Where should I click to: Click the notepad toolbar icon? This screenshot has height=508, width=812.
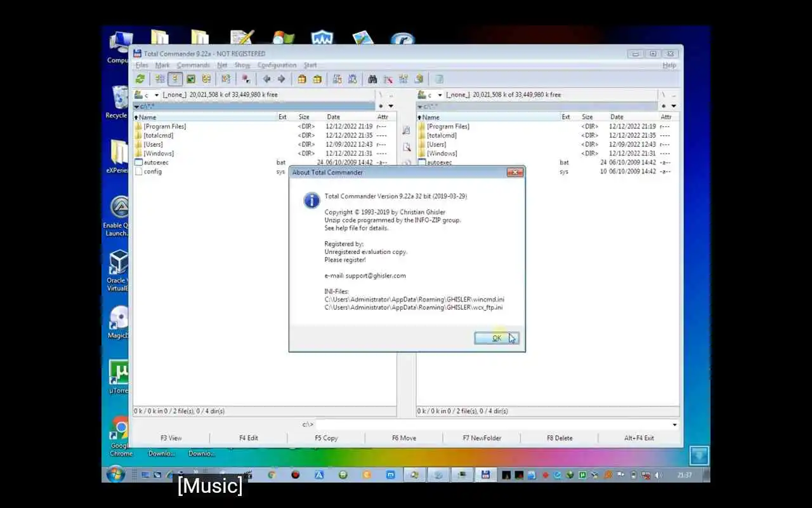438,79
